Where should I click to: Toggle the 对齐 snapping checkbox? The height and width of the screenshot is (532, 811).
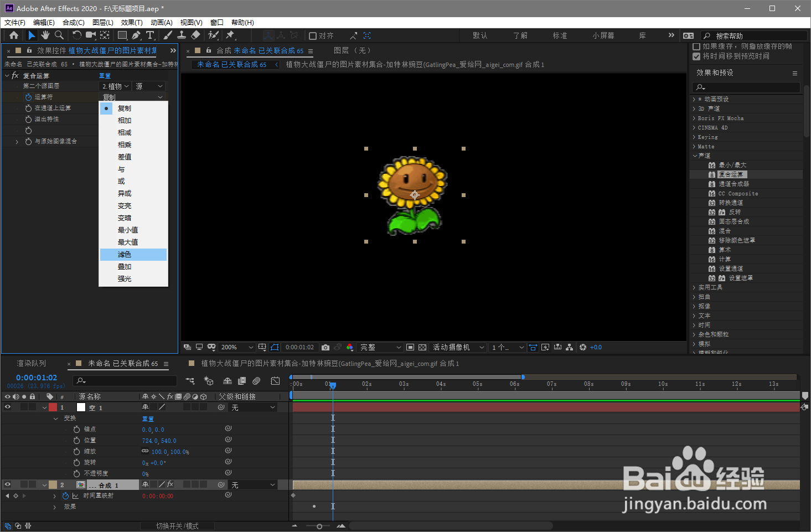coord(313,36)
